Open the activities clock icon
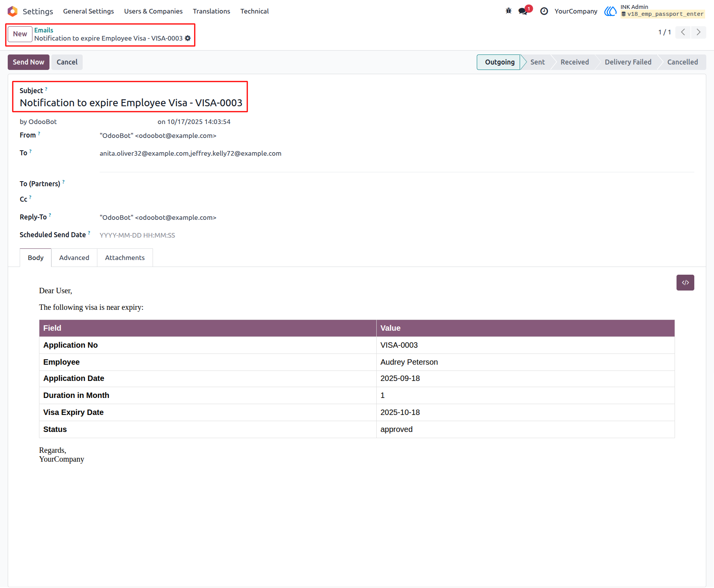Screen dimensions: 714x588 coord(544,11)
